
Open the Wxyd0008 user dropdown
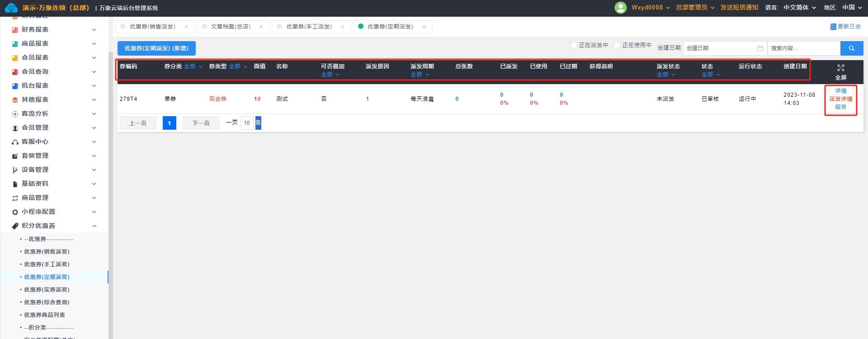coord(651,8)
